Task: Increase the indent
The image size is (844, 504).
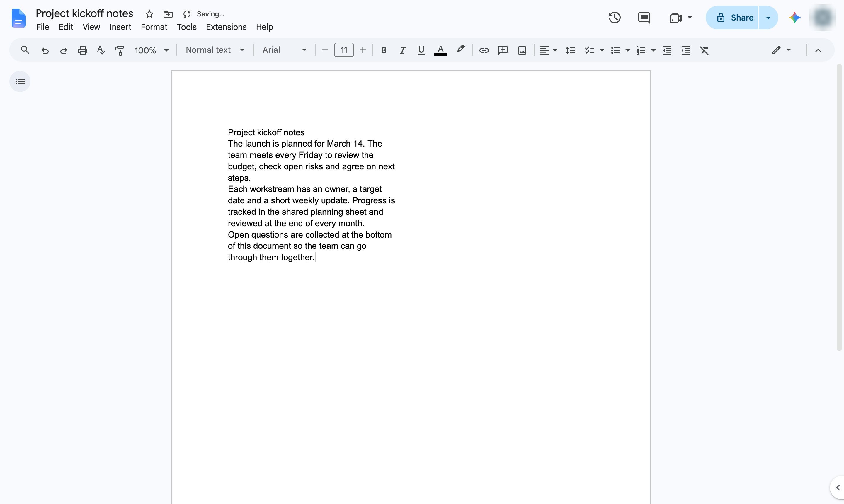Action: pyautogui.click(x=686, y=50)
